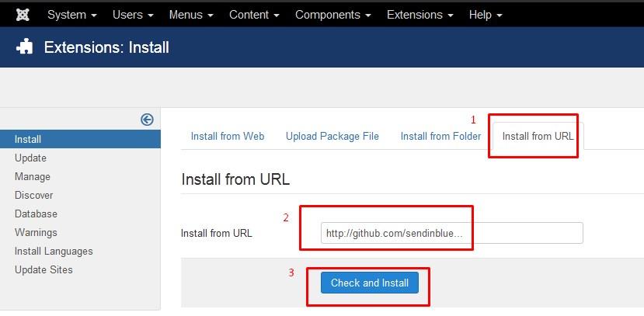This screenshot has width=644, height=316.
Task: Click the Extensions puzzle piece icon
Action: tap(25, 47)
